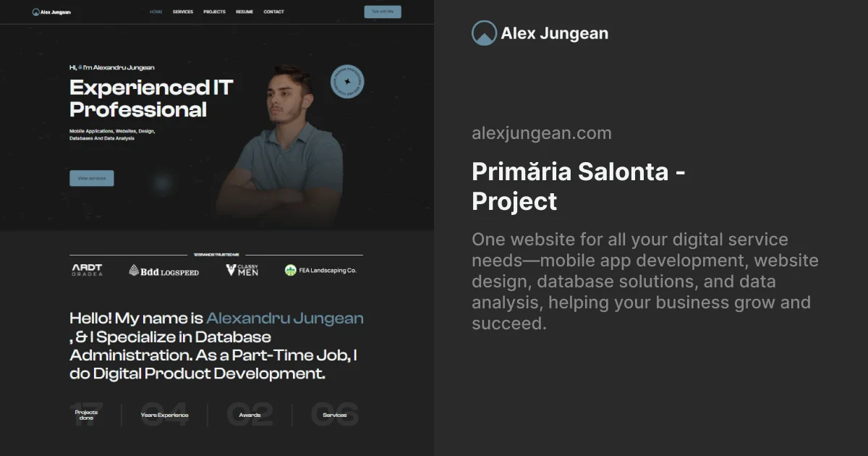Image resolution: width=868 pixels, height=456 pixels.
Task: Navigate to the PROJECTS menu item
Action: tap(214, 12)
